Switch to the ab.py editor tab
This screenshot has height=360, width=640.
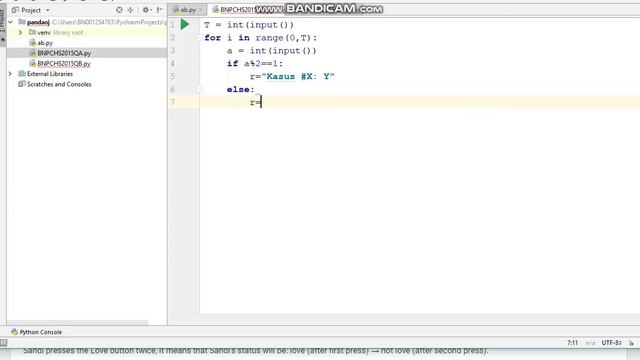pos(188,10)
